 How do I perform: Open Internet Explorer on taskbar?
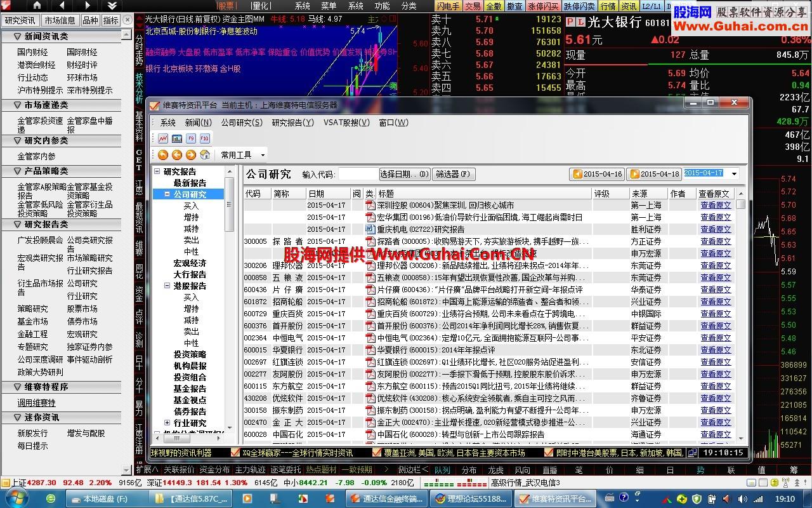[x=51, y=499]
